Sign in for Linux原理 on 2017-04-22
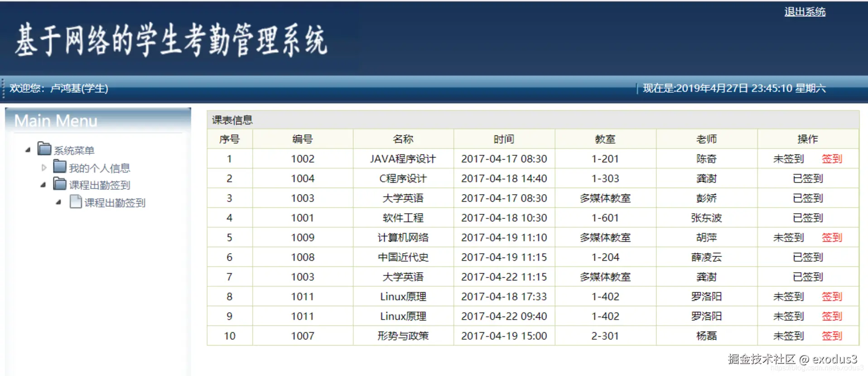The width and height of the screenshot is (868, 376). 832,316
